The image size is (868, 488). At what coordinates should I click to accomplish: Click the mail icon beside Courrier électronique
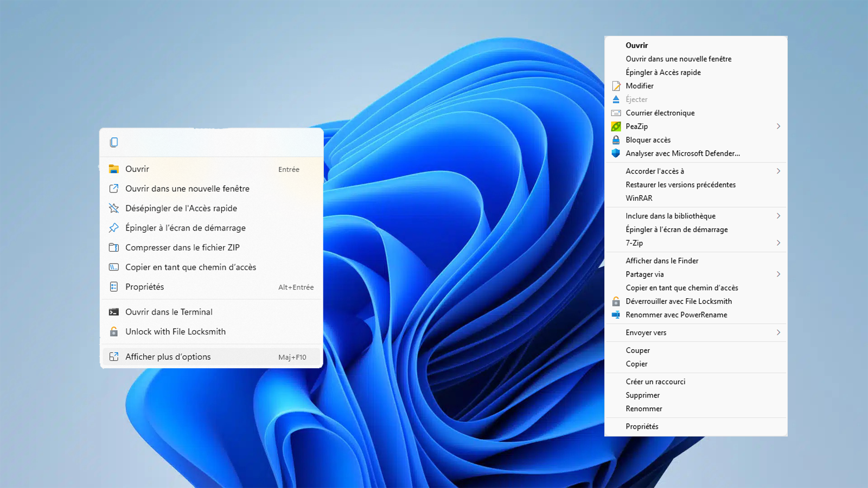(616, 113)
